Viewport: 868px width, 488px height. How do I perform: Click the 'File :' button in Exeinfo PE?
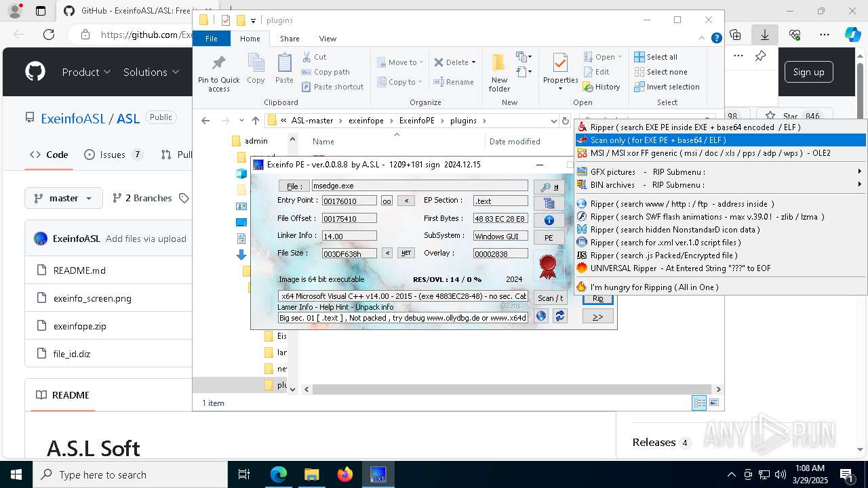coord(294,186)
